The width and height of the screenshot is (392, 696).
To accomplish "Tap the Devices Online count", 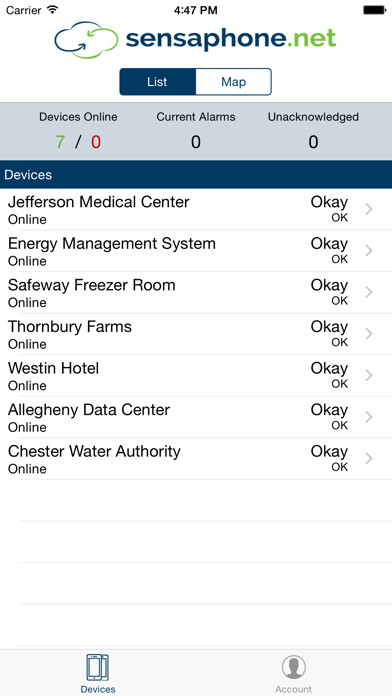I will (78, 142).
